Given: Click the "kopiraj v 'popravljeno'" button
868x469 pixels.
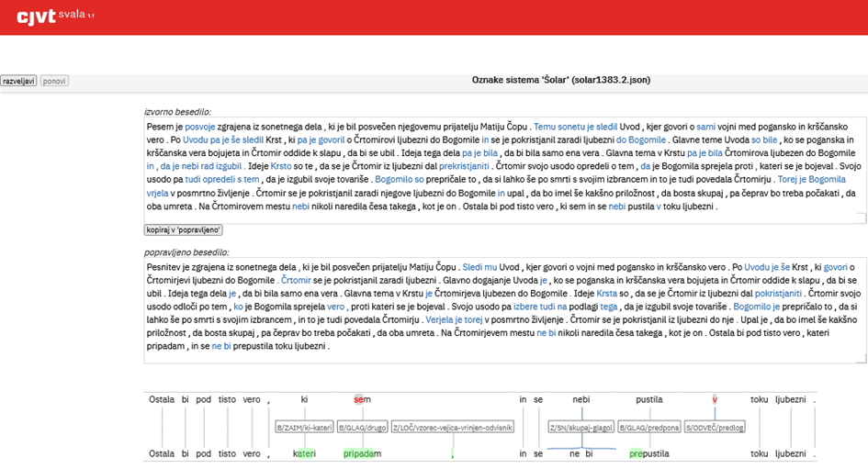Looking at the screenshot, I should 184,229.
